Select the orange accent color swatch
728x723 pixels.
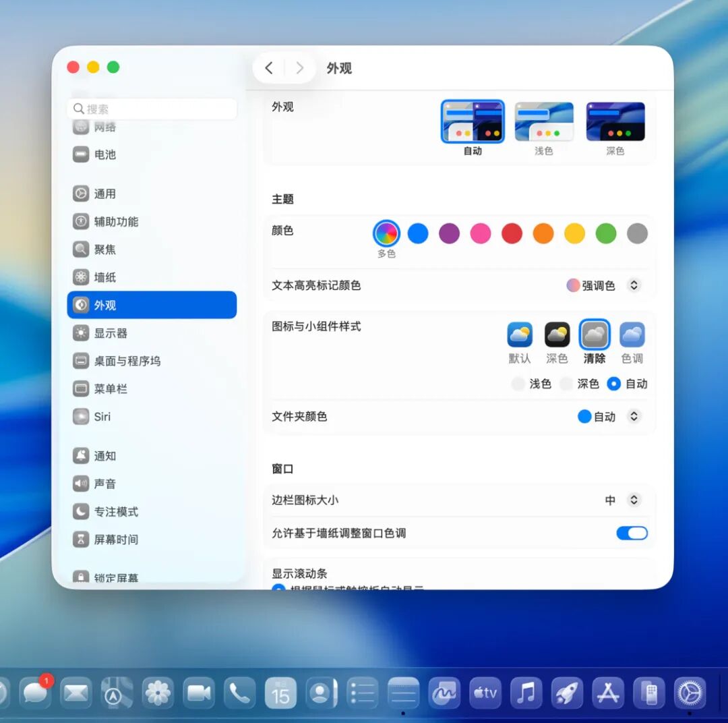[543, 233]
